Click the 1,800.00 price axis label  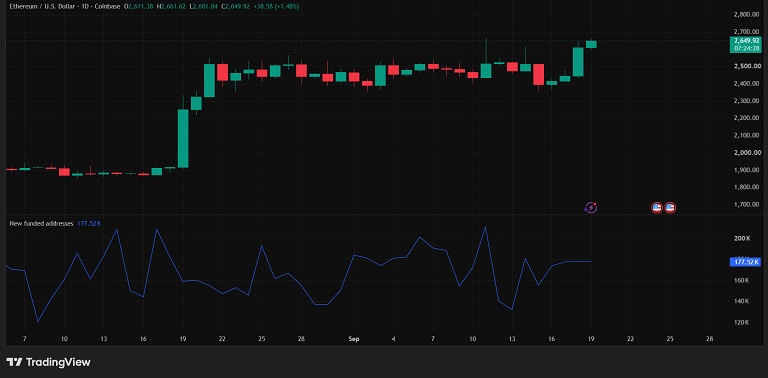[747, 187]
